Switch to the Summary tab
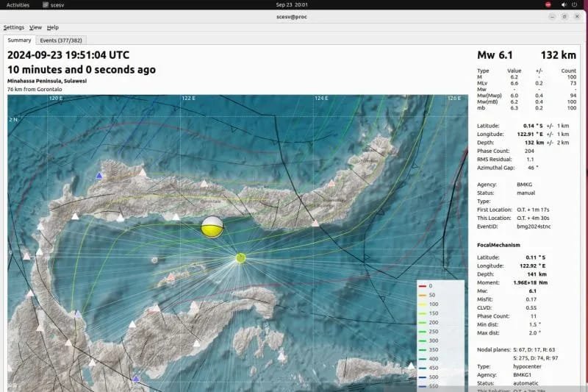 pyautogui.click(x=19, y=40)
